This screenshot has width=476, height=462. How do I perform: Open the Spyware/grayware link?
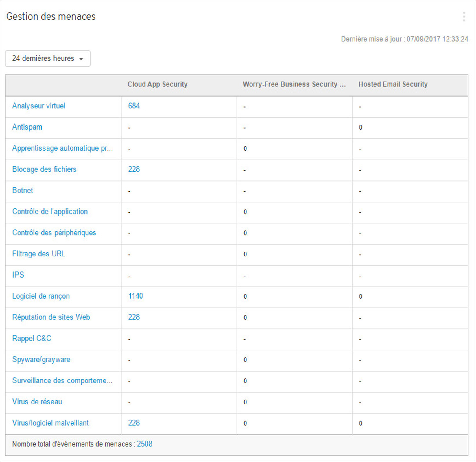pos(41,359)
